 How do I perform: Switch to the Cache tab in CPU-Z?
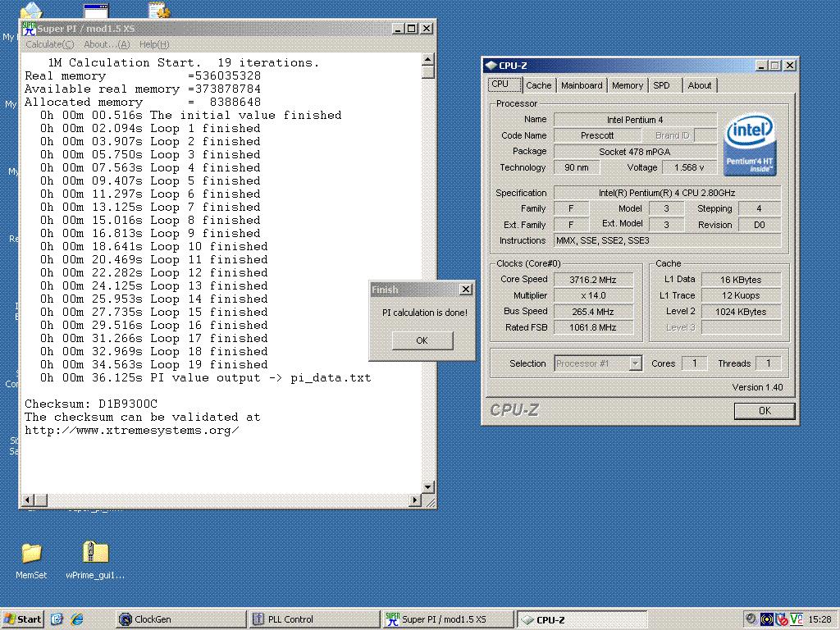[x=538, y=85]
